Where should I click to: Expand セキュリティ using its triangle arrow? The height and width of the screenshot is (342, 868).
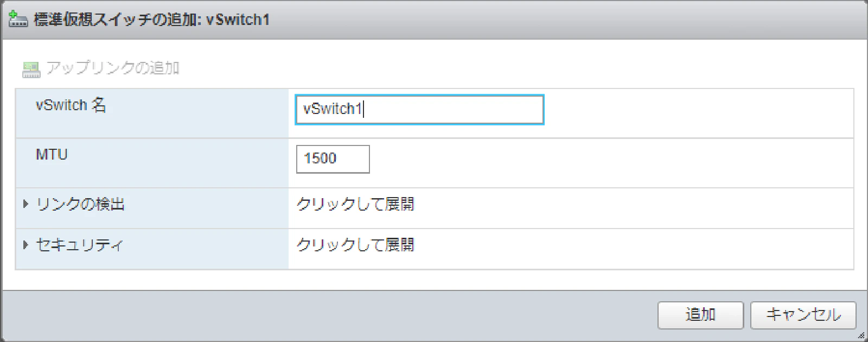point(25,245)
